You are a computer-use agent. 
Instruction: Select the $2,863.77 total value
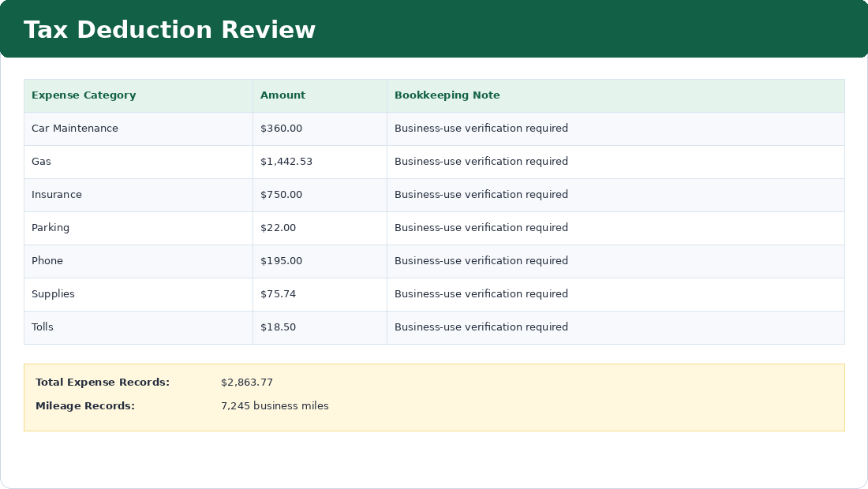pyautogui.click(x=247, y=383)
